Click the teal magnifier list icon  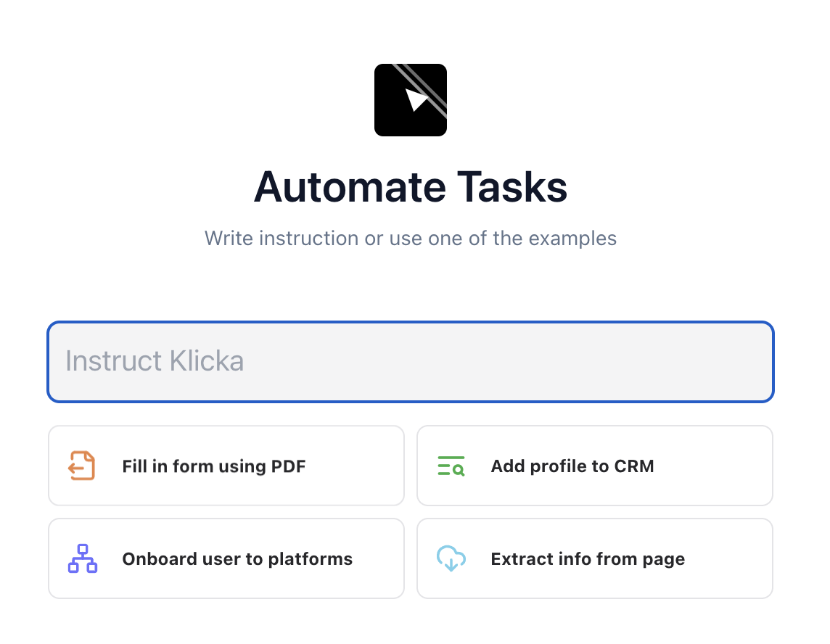click(451, 466)
